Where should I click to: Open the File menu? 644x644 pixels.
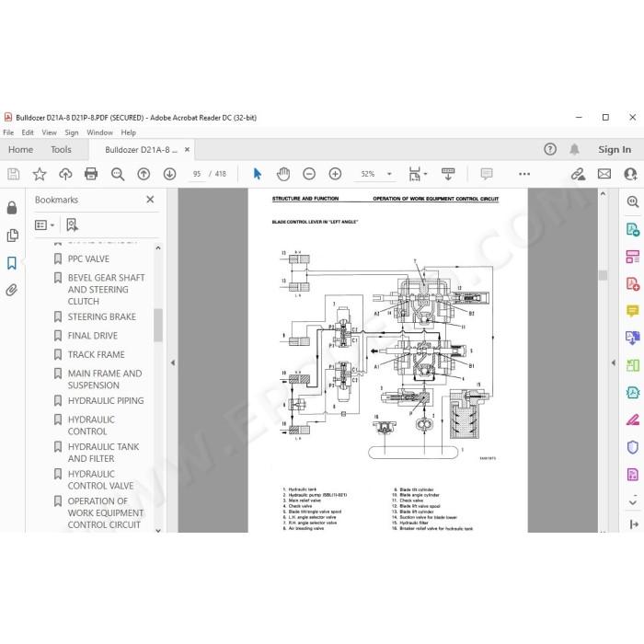[8, 132]
